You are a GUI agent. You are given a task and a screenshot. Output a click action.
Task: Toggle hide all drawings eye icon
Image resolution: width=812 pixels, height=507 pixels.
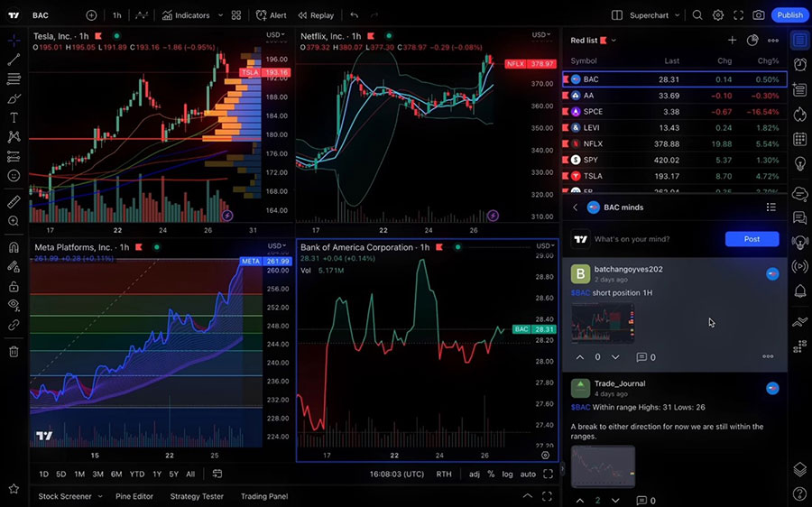[x=14, y=306]
